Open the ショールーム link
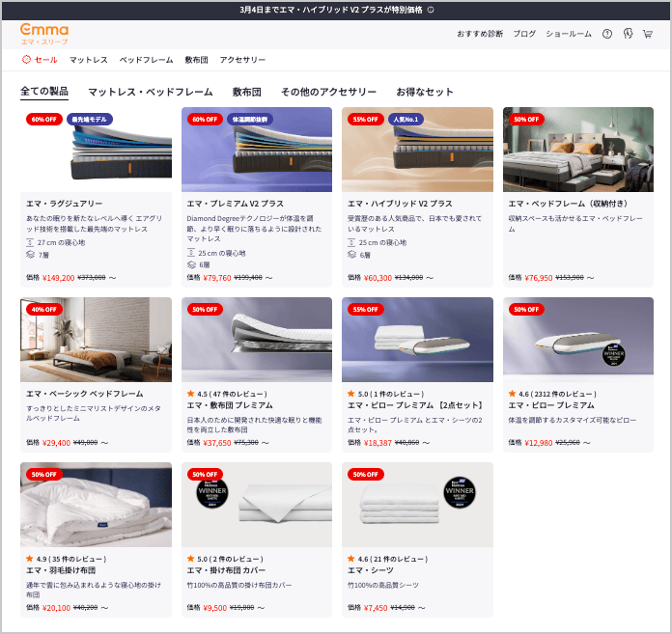Image resolution: width=672 pixels, height=634 pixels. pyautogui.click(x=569, y=34)
